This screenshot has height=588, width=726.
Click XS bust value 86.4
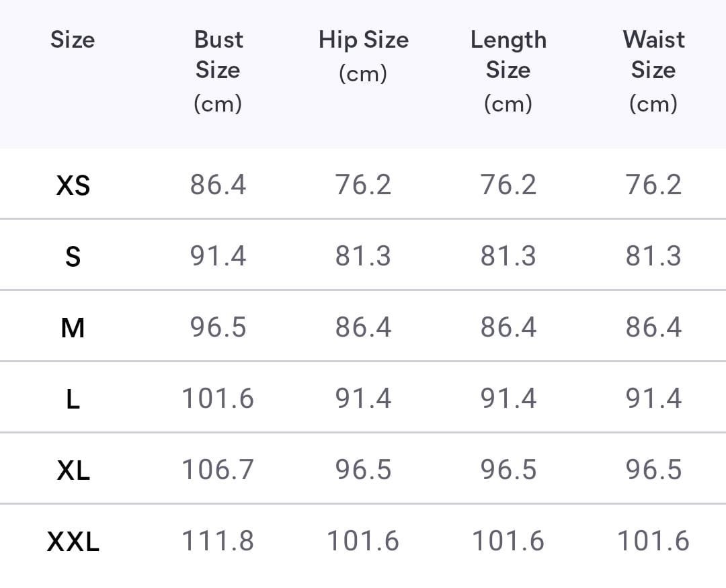218,185
